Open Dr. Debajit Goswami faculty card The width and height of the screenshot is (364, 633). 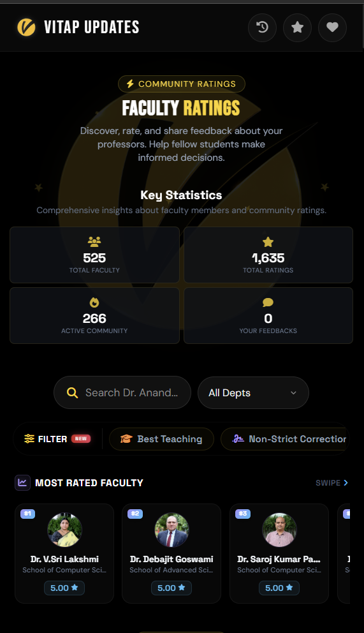[x=171, y=553]
